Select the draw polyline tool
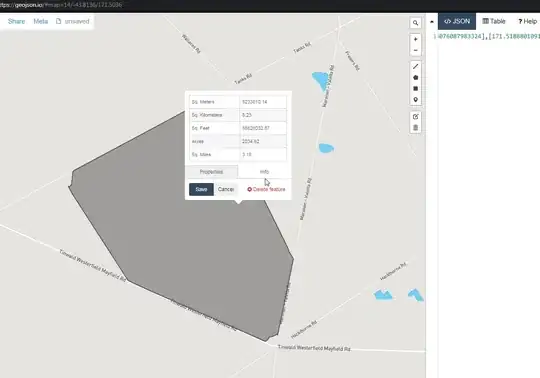Image resolution: width=540 pixels, height=378 pixels. point(415,66)
